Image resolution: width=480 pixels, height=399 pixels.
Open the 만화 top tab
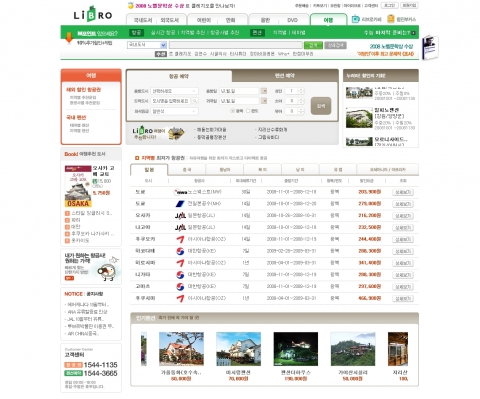click(x=231, y=20)
